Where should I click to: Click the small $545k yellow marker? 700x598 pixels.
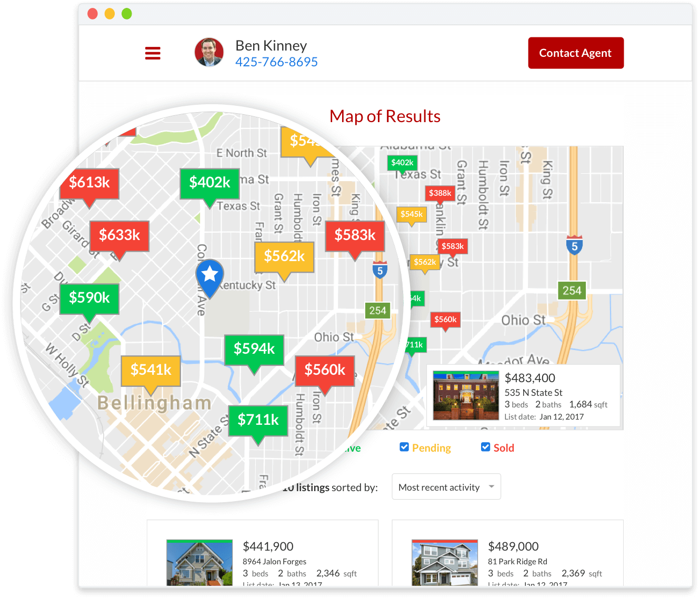click(411, 214)
